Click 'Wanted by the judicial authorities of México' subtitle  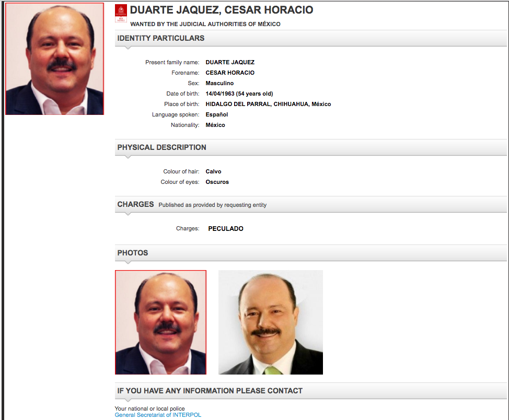205,24
